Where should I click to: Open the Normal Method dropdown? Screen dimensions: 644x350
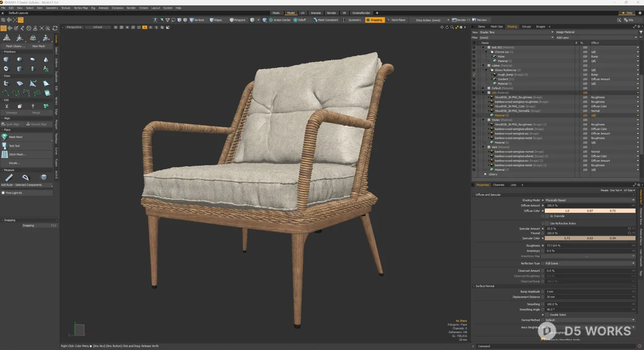point(590,320)
